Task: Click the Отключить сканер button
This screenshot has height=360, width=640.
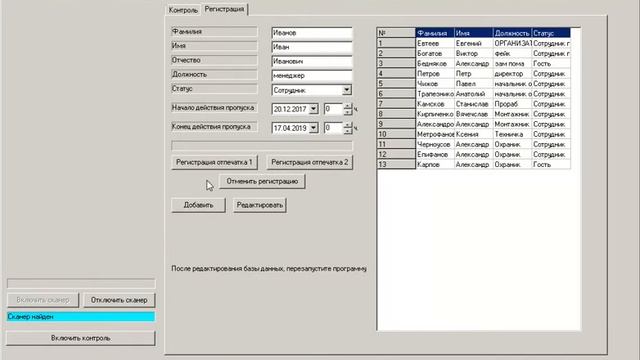Action: click(x=119, y=300)
